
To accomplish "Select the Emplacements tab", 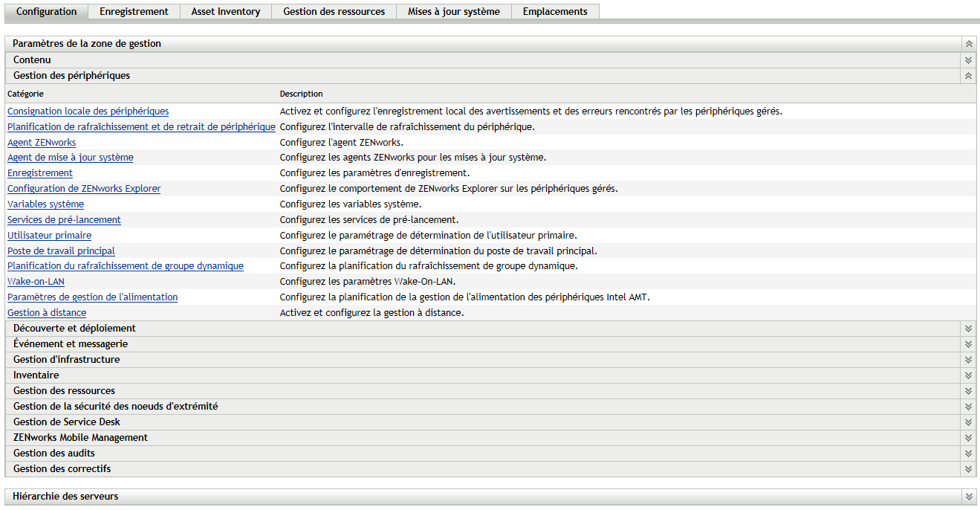I will pos(555,12).
